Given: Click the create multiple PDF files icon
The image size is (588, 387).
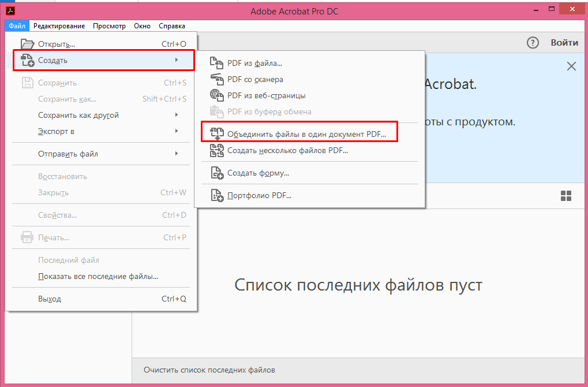Looking at the screenshot, I should pos(216,151).
